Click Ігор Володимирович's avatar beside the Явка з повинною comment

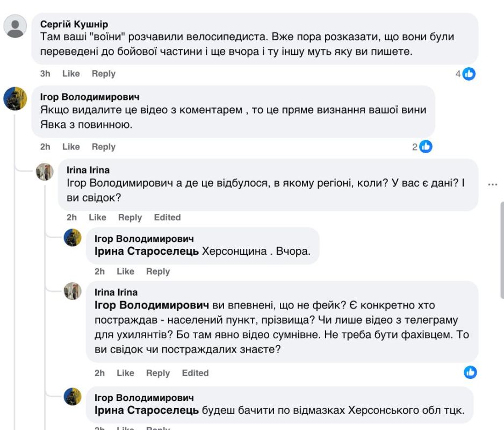click(x=15, y=99)
